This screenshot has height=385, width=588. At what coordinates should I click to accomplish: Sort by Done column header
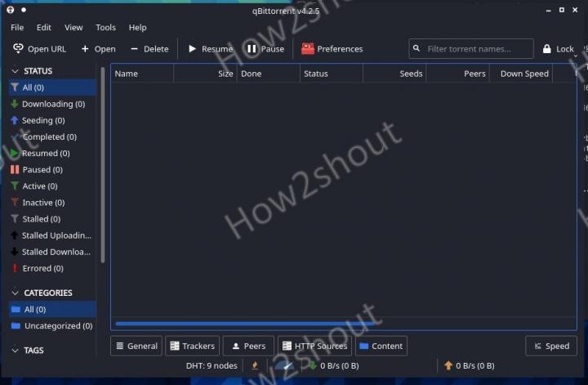coord(269,74)
